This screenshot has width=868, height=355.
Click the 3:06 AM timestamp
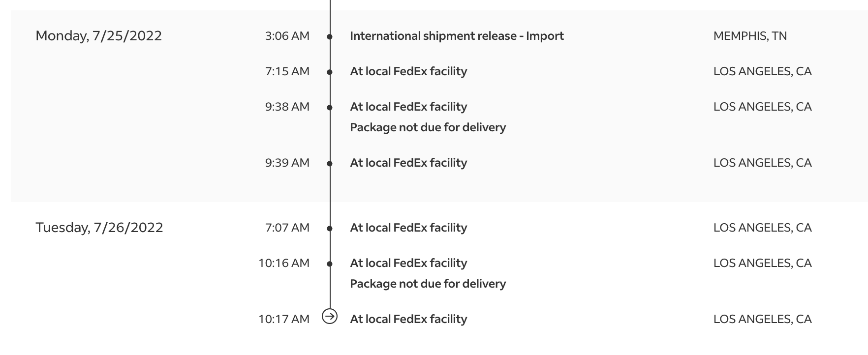pyautogui.click(x=287, y=36)
